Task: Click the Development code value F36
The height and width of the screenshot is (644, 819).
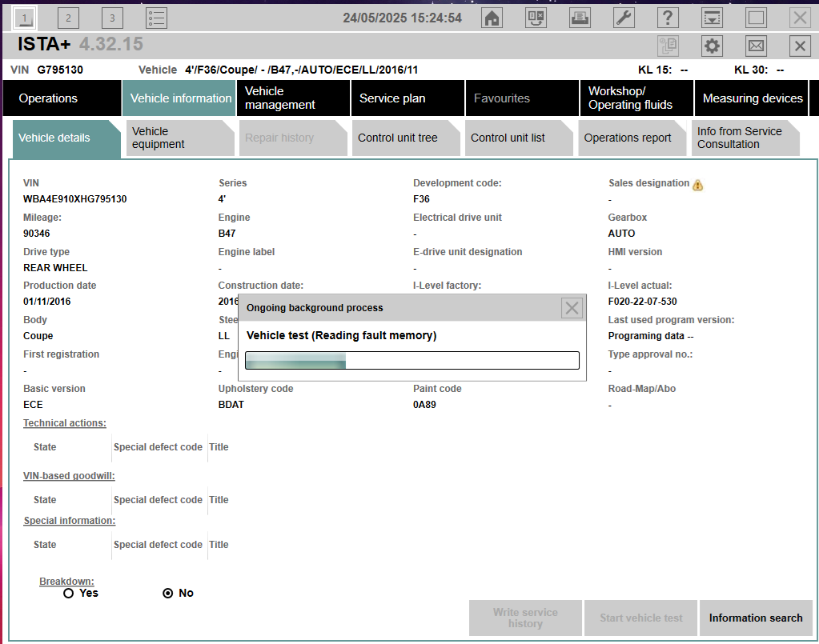Action: (x=422, y=199)
